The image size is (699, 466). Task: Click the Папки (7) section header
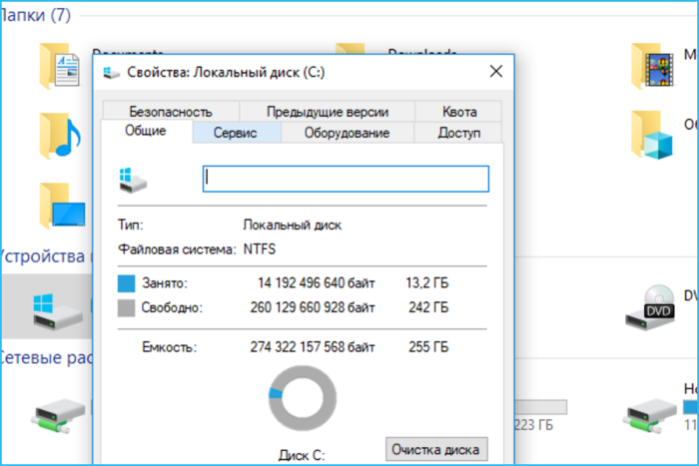coord(35,15)
